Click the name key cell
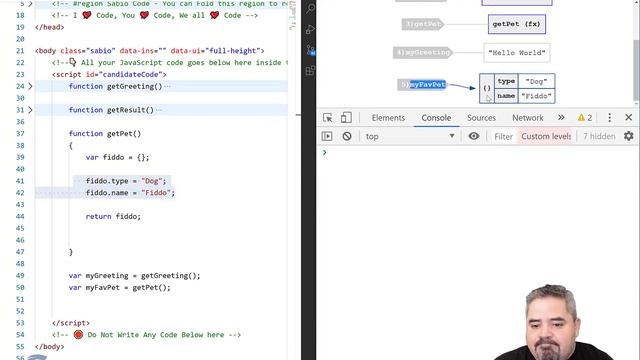 point(506,96)
